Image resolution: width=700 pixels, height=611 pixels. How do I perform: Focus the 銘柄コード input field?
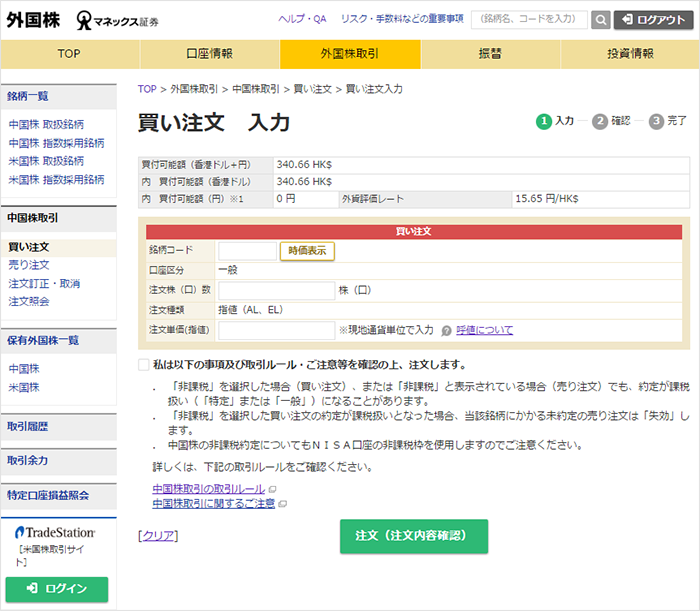tap(247, 251)
